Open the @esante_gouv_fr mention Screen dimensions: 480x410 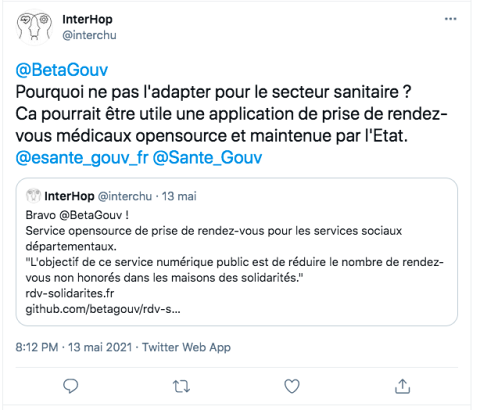click(82, 158)
